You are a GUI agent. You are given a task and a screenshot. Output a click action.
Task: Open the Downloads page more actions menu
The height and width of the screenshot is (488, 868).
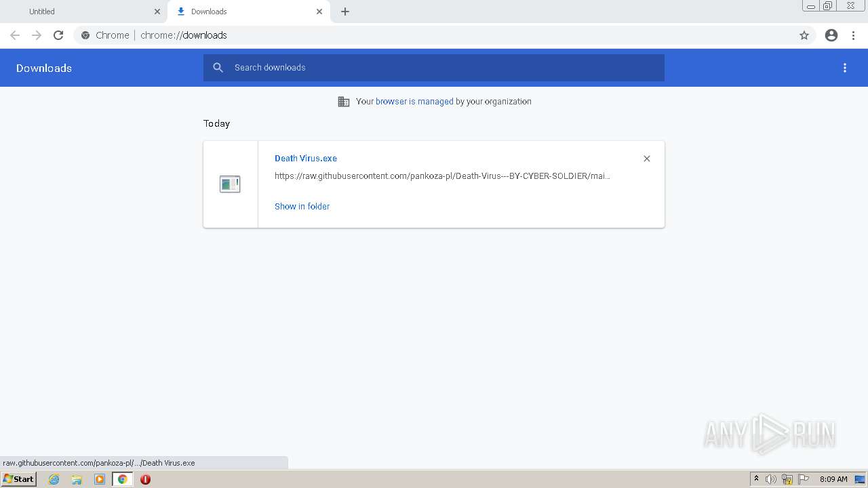(x=845, y=68)
